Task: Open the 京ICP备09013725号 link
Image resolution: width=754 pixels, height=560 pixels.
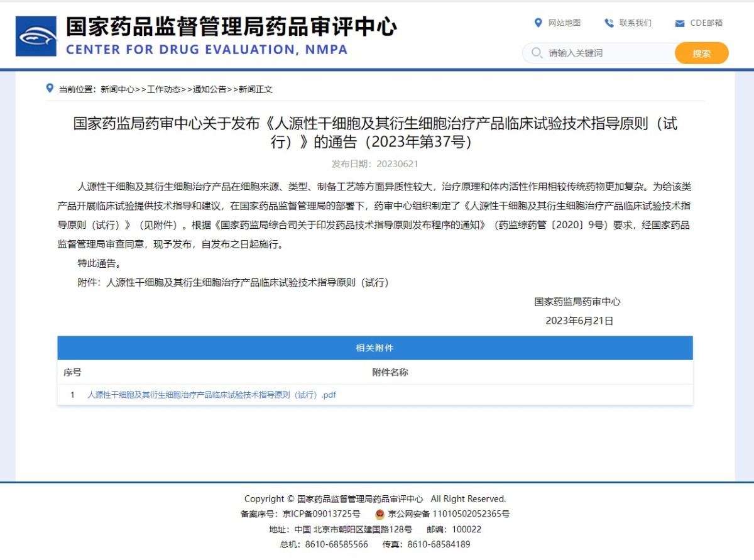Action: [x=322, y=514]
